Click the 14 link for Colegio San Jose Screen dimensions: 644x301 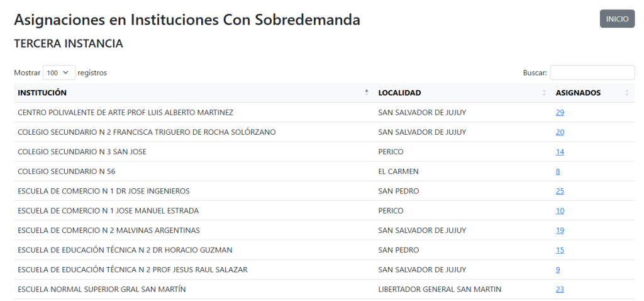point(560,152)
